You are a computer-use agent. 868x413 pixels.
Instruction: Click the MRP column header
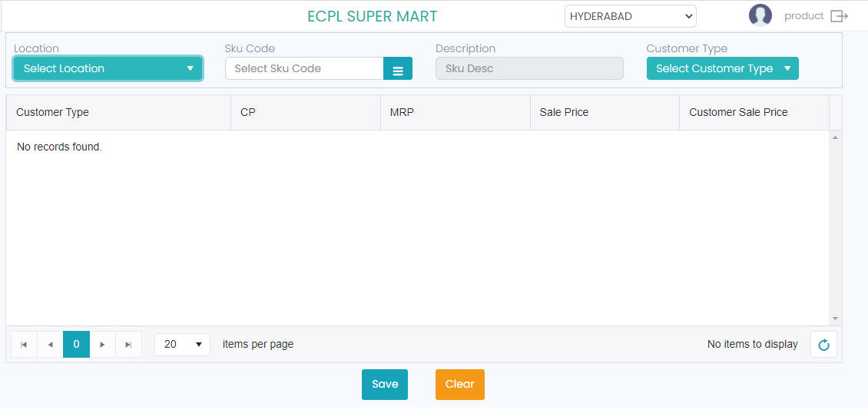click(x=402, y=112)
